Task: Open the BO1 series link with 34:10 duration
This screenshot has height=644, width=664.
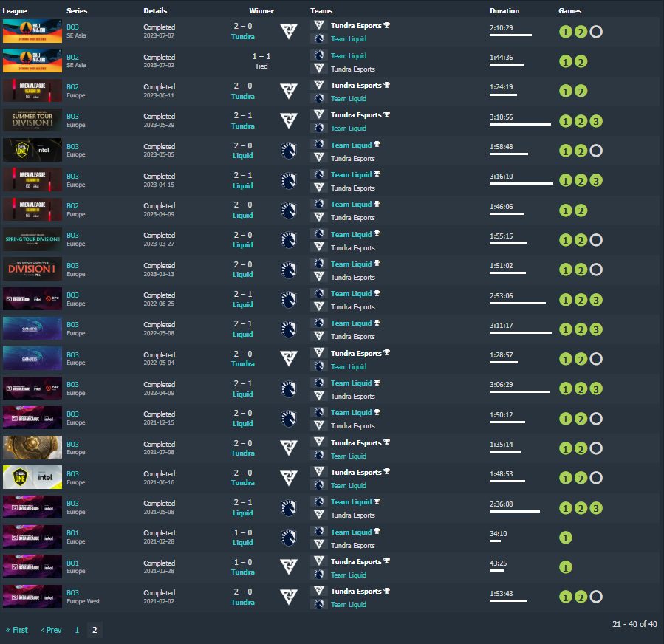Action: (x=72, y=532)
